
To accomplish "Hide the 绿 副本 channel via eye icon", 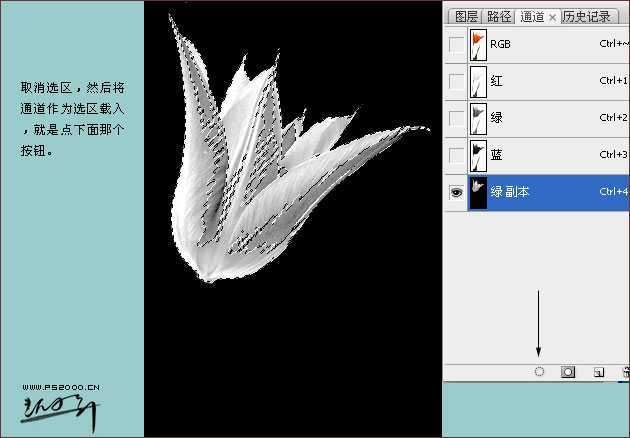I will (456, 192).
